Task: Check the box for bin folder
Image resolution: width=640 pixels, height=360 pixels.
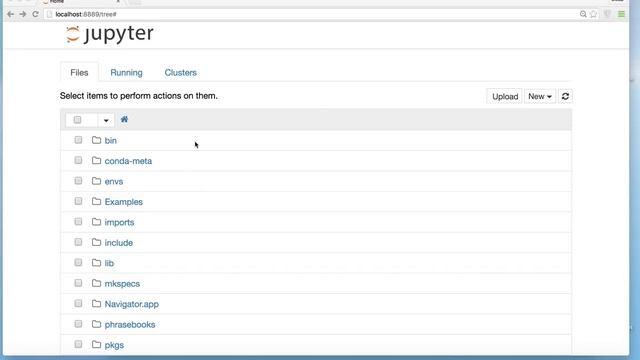Action: pos(78,140)
